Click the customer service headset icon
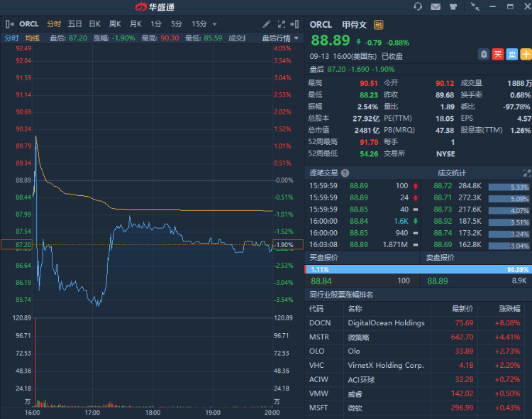The image size is (532, 419). (418, 7)
